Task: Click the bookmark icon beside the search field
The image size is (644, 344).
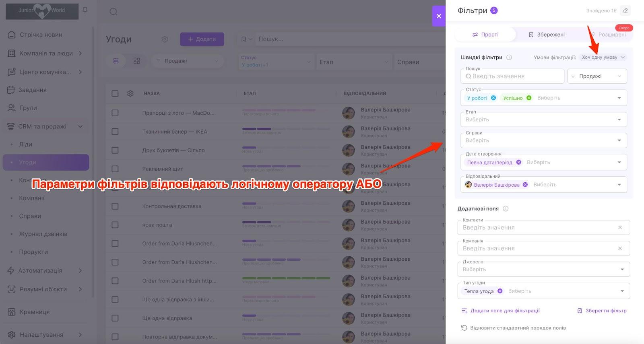Action: tap(244, 39)
